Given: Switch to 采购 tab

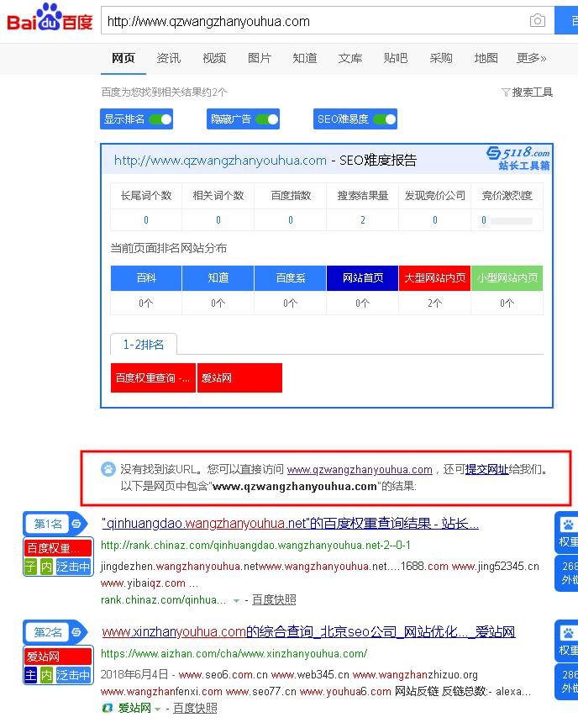Looking at the screenshot, I should click(441, 58).
